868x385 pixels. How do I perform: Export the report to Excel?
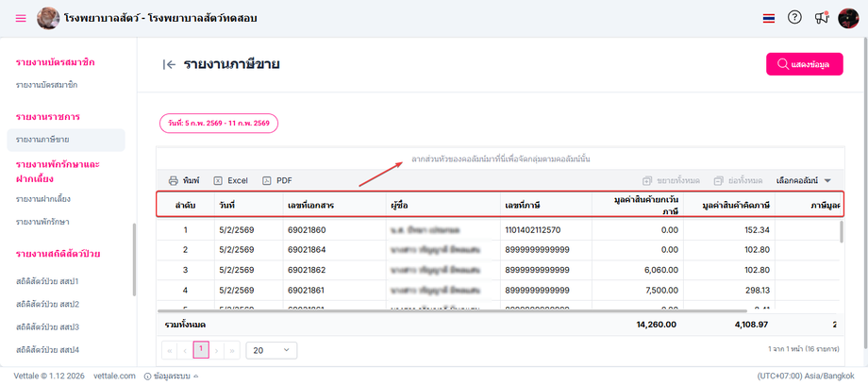click(231, 180)
